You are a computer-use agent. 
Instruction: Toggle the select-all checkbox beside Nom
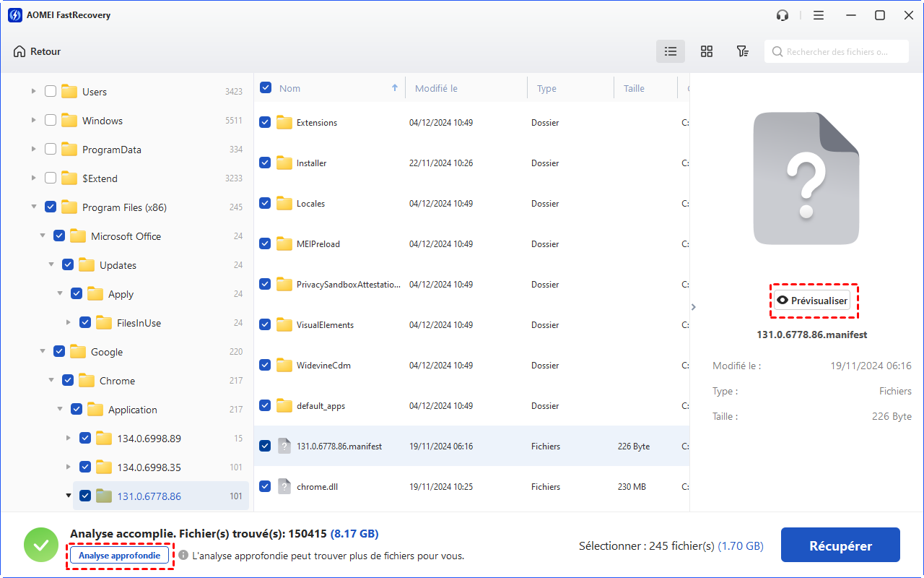(265, 88)
